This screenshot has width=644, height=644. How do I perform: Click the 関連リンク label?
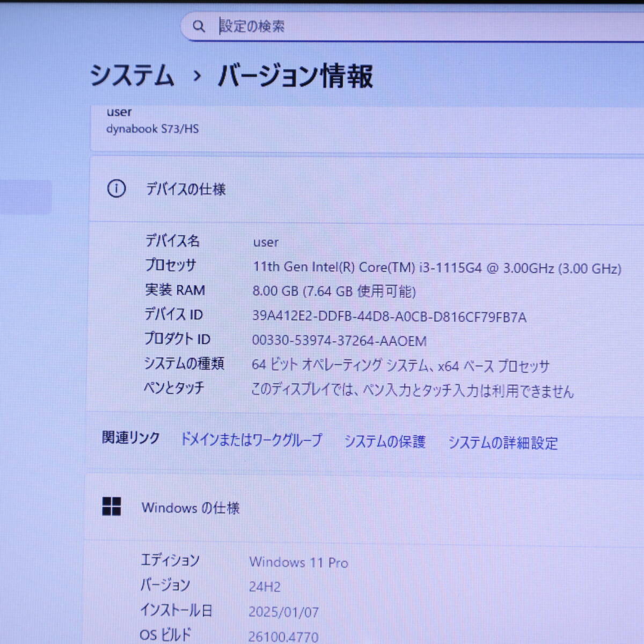(130, 438)
